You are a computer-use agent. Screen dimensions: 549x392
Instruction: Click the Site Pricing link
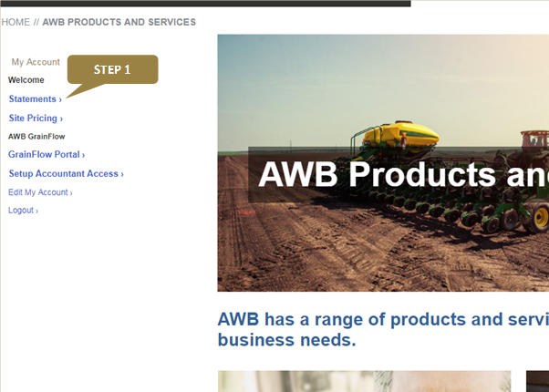pos(36,119)
